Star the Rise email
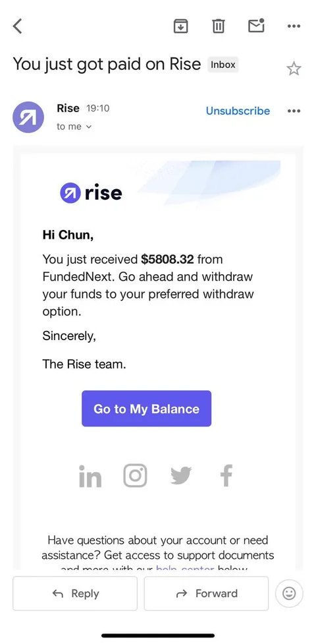Viewport: 316px width, 644px height. pyautogui.click(x=294, y=69)
